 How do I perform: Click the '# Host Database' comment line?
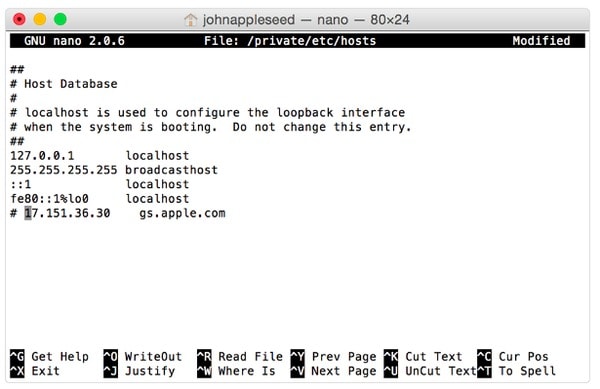pyautogui.click(x=64, y=84)
